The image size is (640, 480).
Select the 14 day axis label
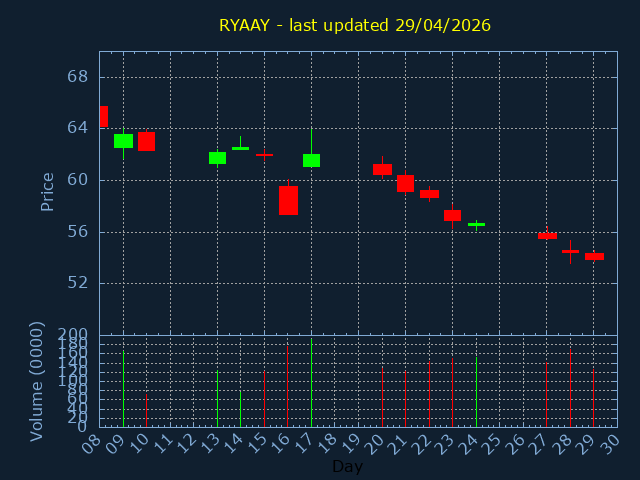pos(233,443)
